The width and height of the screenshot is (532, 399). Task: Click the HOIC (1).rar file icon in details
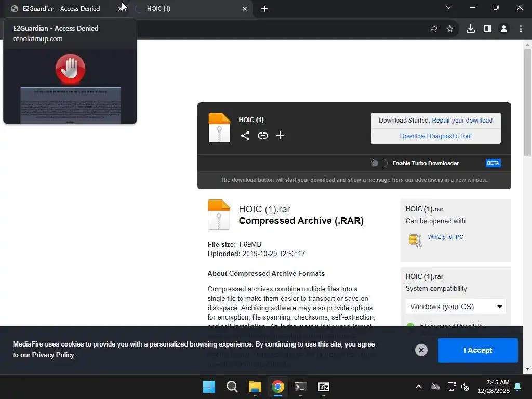coord(219,215)
